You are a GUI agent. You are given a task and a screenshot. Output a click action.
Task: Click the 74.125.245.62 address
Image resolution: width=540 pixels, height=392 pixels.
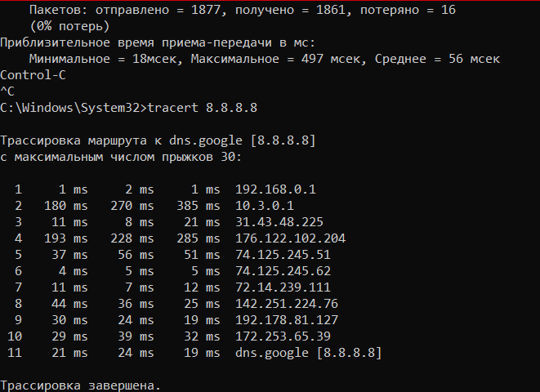tap(283, 271)
